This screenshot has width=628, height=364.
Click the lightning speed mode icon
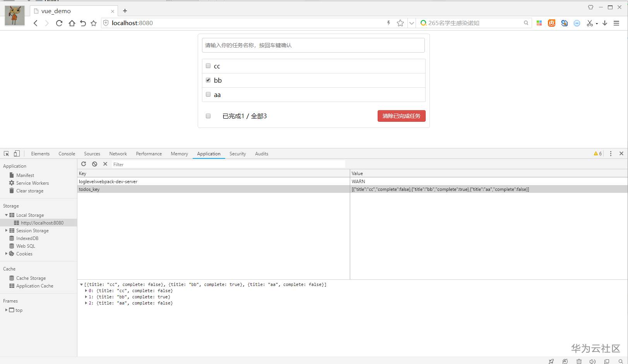pos(388,23)
